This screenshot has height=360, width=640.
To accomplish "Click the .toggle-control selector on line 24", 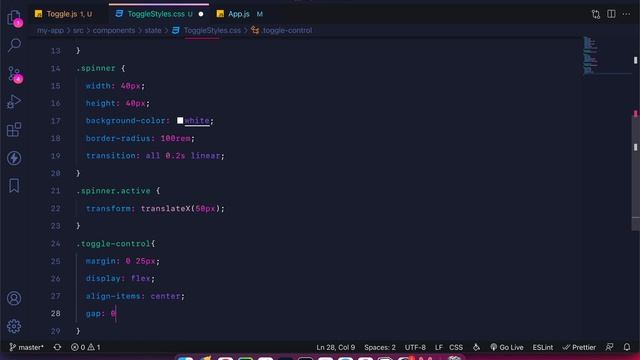I will (x=113, y=244).
